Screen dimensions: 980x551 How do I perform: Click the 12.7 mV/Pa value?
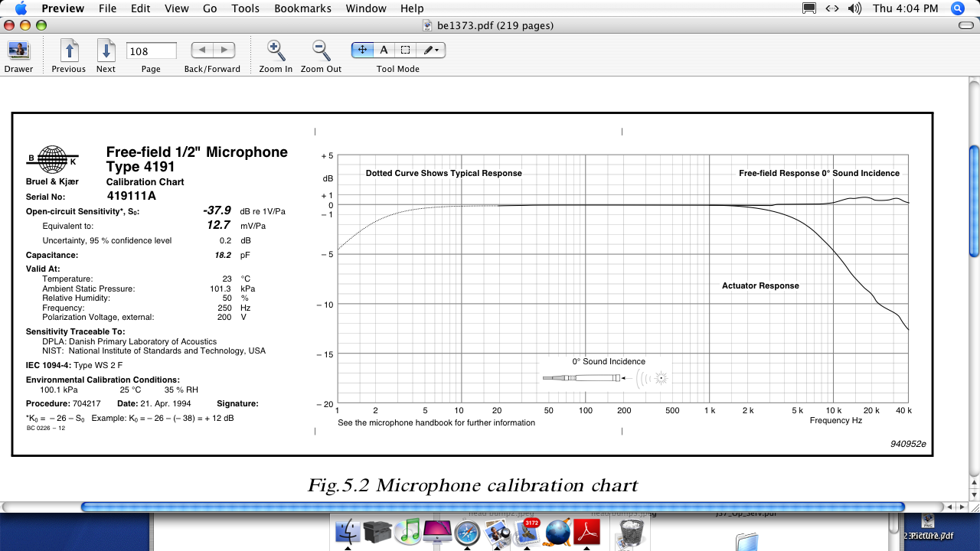point(218,225)
